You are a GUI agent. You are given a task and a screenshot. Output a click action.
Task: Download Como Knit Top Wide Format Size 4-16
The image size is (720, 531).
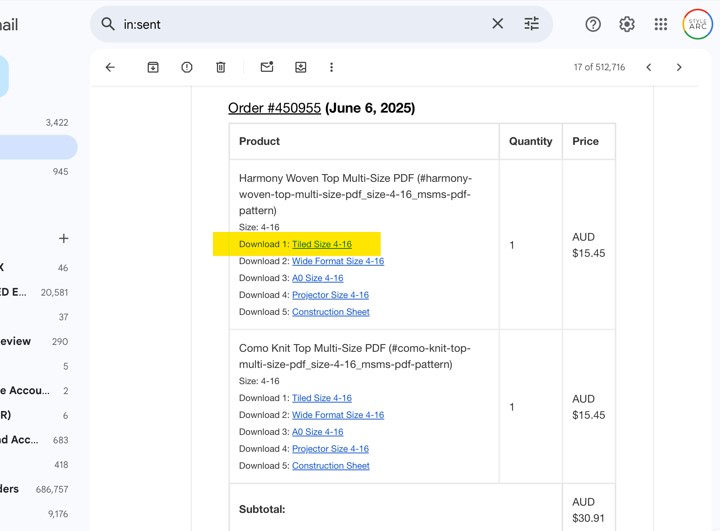pyautogui.click(x=338, y=415)
